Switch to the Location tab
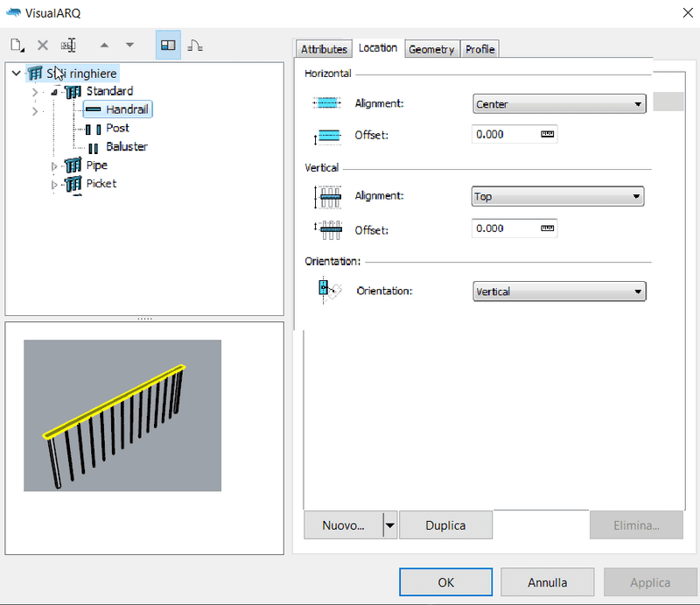Screen dimensions: 700x605 coord(378,48)
